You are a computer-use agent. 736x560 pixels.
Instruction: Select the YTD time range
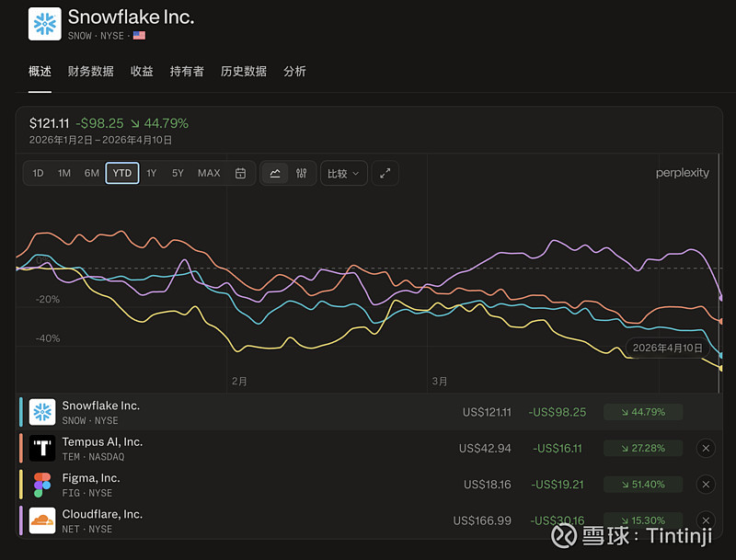[x=122, y=173]
